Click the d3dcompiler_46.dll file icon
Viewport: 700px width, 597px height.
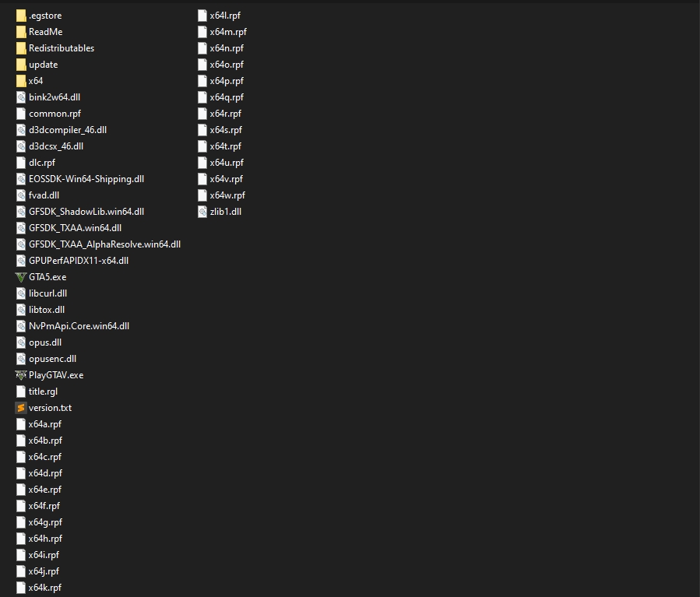[21, 130]
